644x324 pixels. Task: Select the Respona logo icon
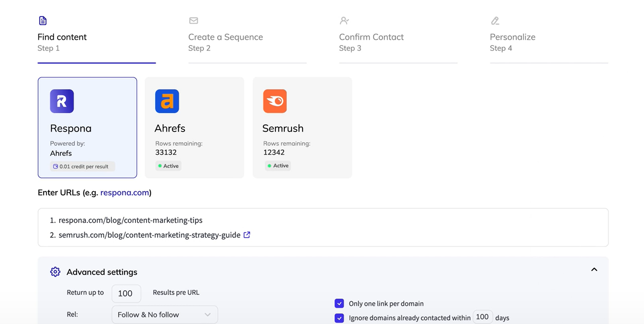pyautogui.click(x=62, y=101)
